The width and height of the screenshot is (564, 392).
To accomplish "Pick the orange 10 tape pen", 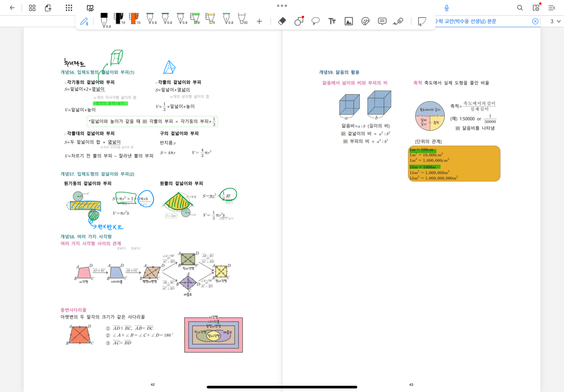I will click(x=135, y=19).
